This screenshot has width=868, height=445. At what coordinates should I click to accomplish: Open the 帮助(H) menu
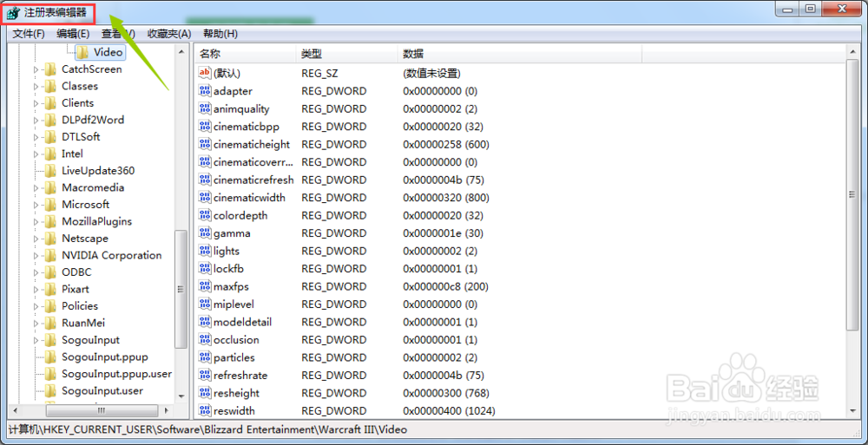[220, 34]
